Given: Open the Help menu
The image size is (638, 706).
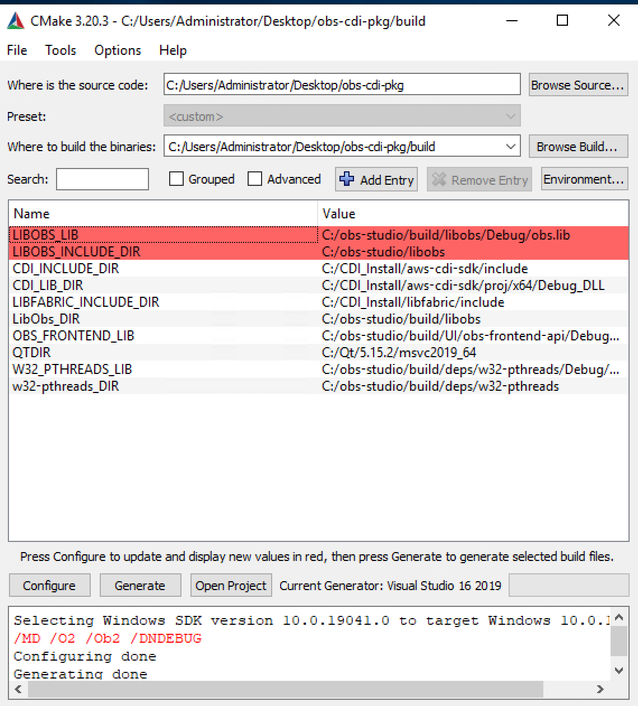Looking at the screenshot, I should [x=173, y=50].
